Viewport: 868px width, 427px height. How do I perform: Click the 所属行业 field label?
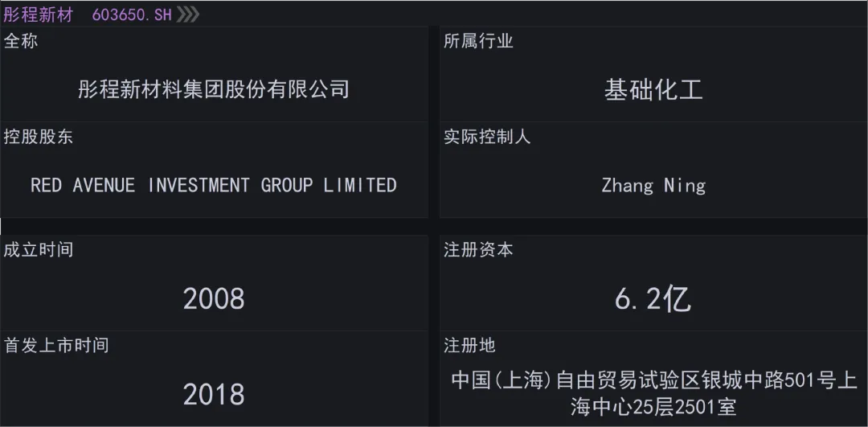click(x=478, y=41)
